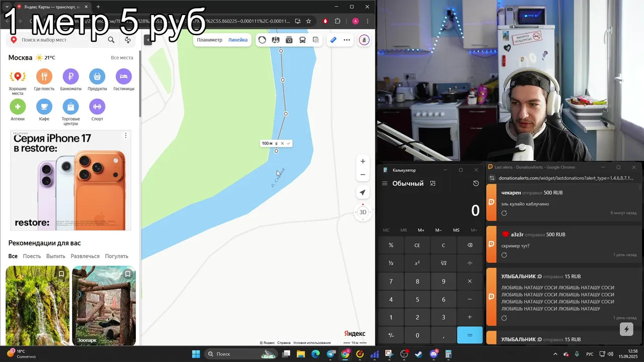Open the Все места link

(122, 58)
